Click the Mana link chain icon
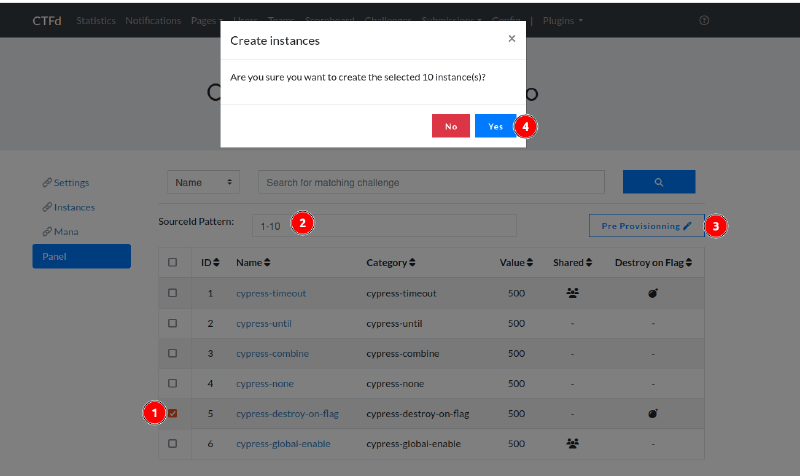 pos(47,231)
